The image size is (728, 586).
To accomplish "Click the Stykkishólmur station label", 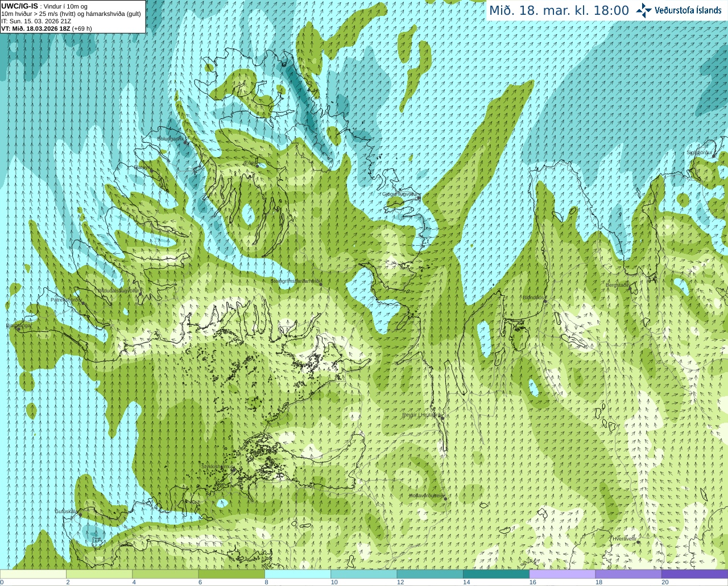I will [217, 467].
